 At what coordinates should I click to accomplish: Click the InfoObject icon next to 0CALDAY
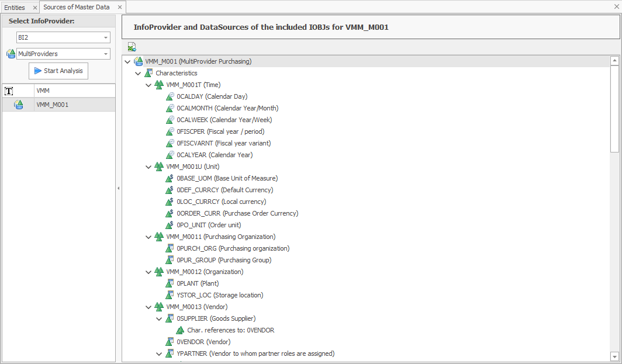[170, 96]
